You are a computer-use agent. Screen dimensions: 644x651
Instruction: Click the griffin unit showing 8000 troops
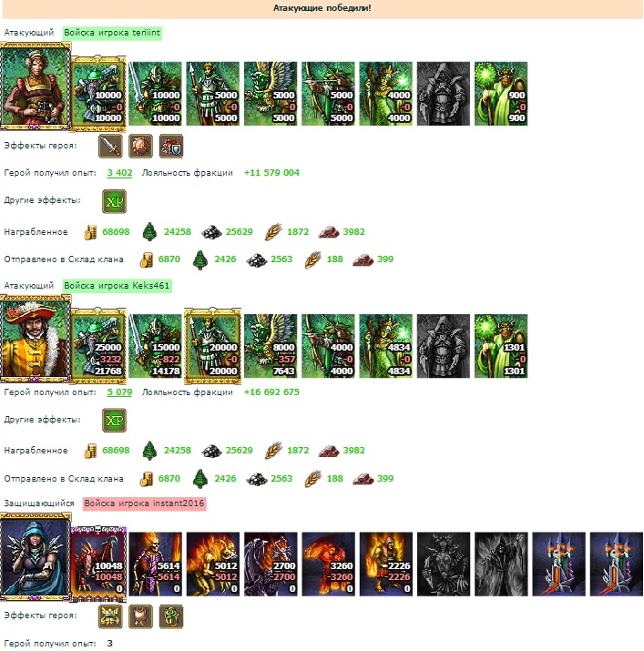click(x=271, y=346)
